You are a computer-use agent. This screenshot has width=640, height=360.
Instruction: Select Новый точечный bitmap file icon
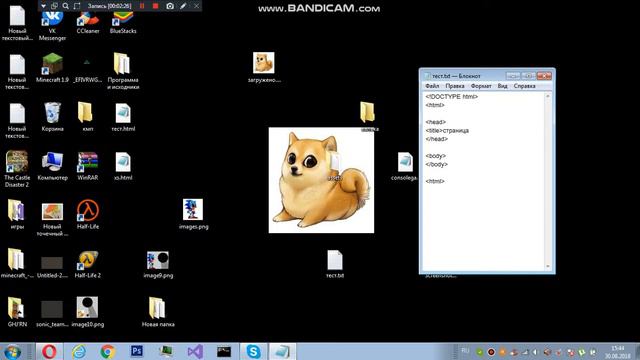[x=52, y=220]
